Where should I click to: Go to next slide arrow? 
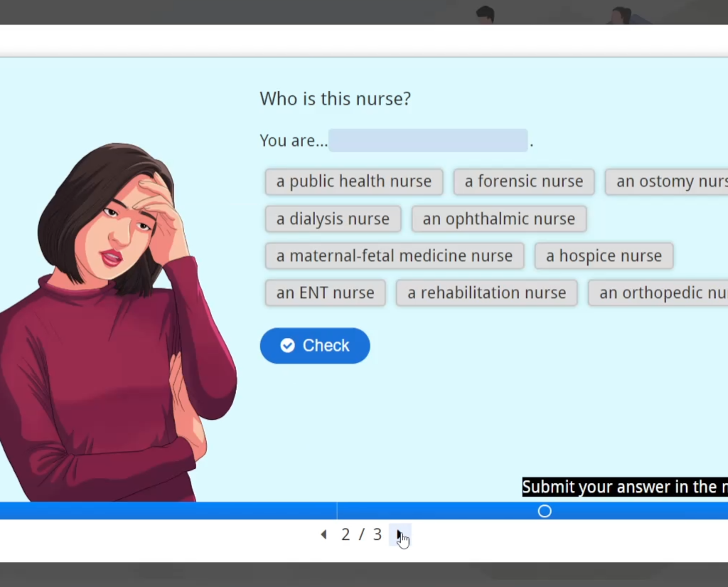coord(400,535)
